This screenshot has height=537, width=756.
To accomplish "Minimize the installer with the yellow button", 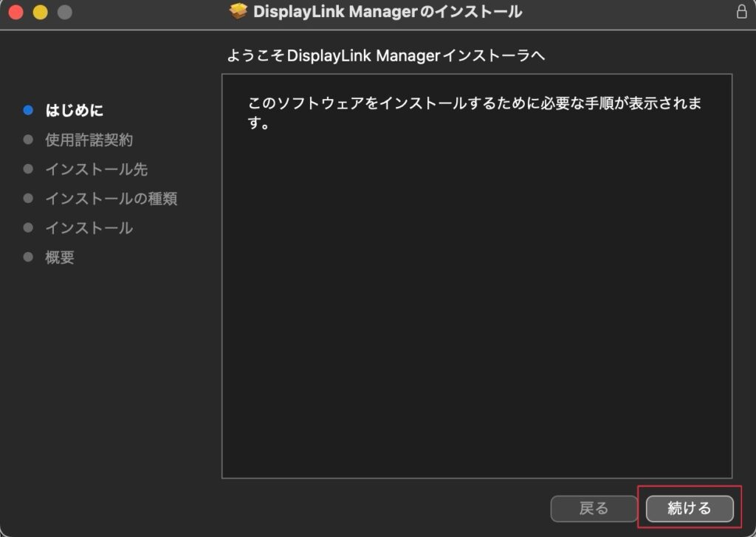I will coord(41,12).
